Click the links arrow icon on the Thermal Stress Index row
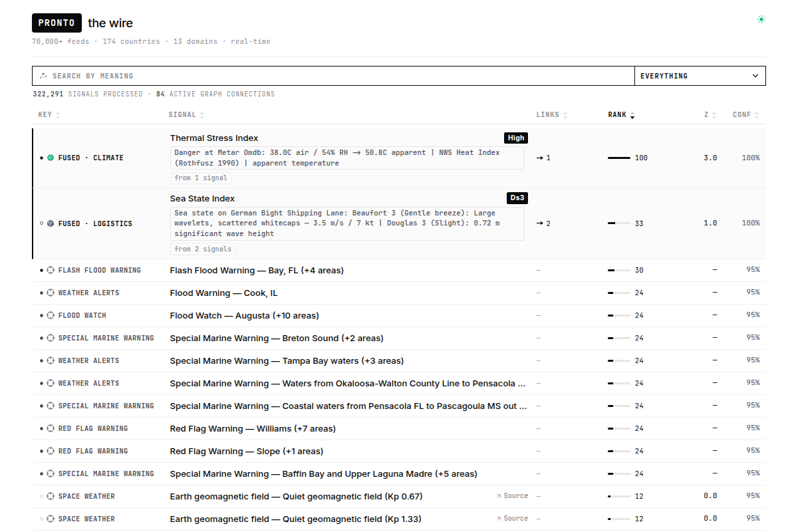 point(541,158)
